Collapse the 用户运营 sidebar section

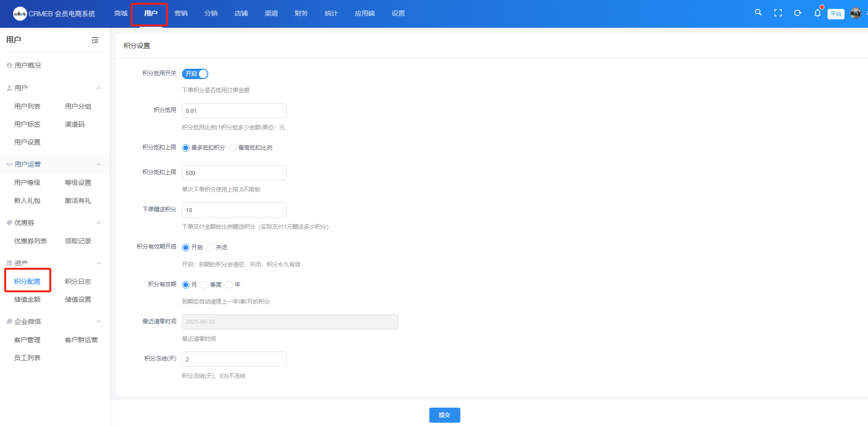click(x=99, y=164)
